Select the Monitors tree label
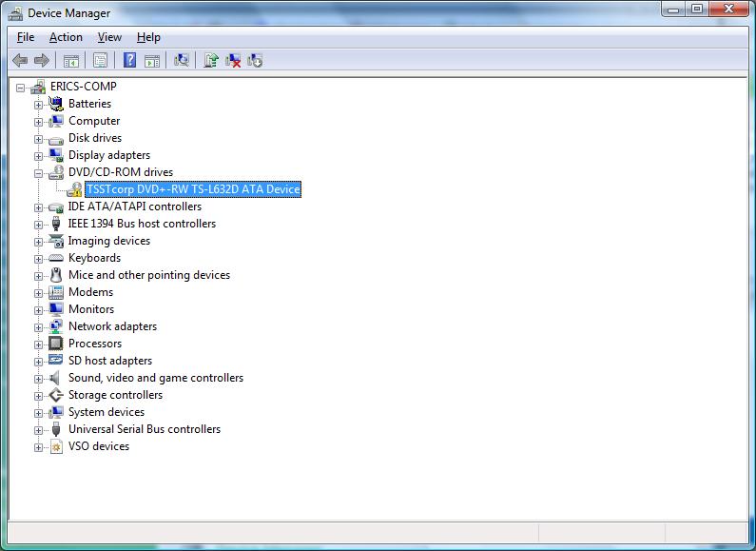Screen dimensions: 756x551 coord(91,309)
